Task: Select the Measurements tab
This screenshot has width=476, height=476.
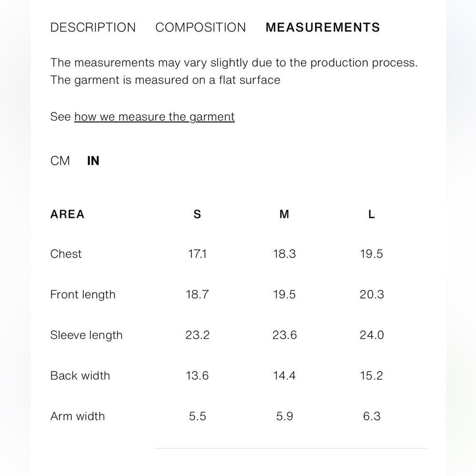Action: [323, 27]
